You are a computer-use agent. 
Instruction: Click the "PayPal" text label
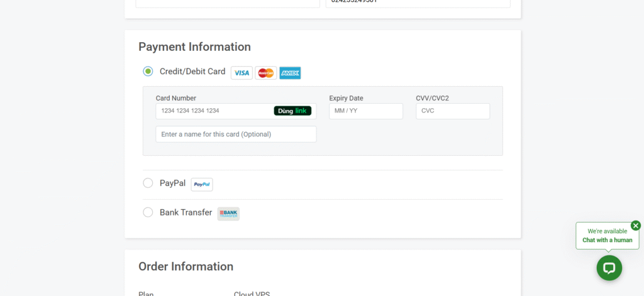(172, 183)
